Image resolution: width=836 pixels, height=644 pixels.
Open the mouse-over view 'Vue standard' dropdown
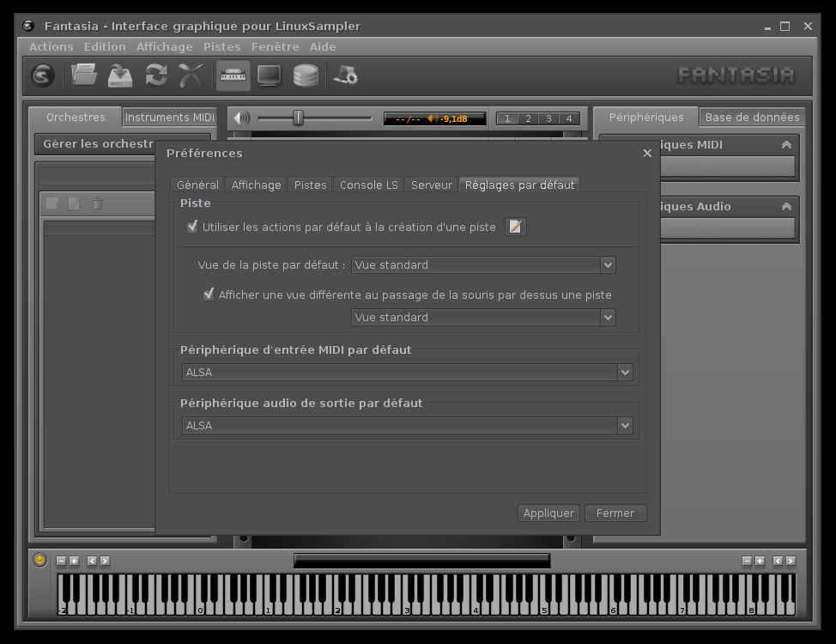coord(483,317)
